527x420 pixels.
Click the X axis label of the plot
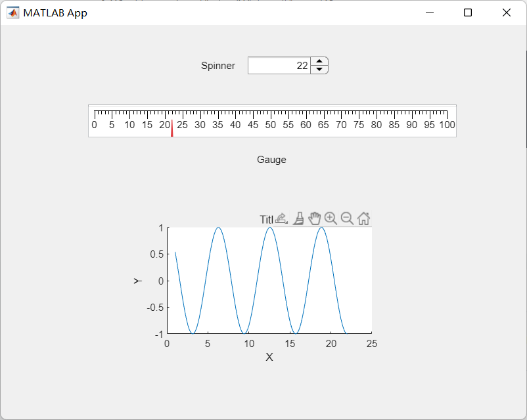click(269, 358)
